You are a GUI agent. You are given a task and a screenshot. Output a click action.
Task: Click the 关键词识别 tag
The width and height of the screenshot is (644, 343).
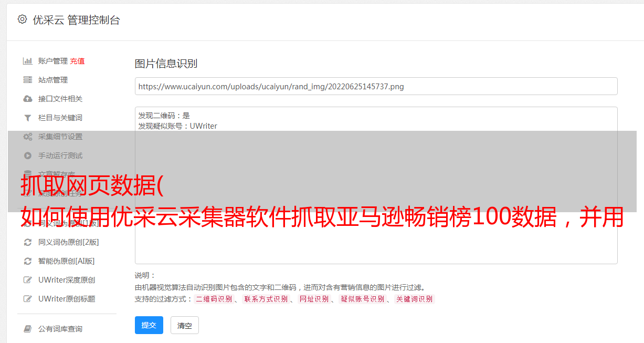(x=414, y=299)
